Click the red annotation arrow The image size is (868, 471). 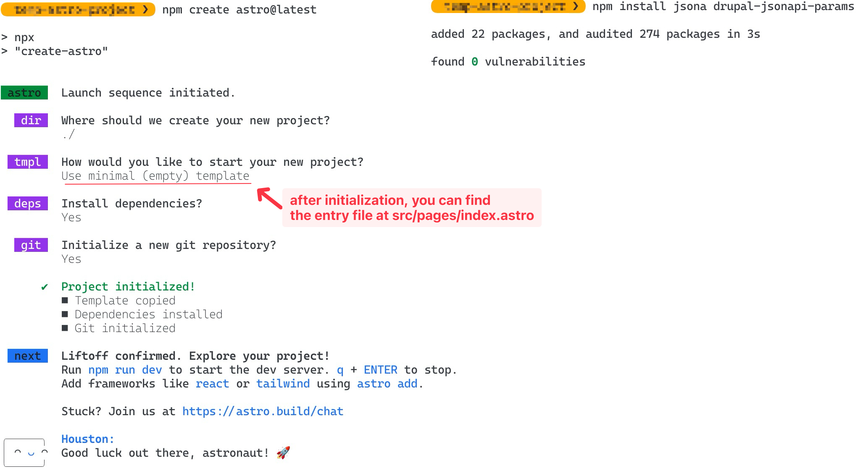click(x=269, y=198)
